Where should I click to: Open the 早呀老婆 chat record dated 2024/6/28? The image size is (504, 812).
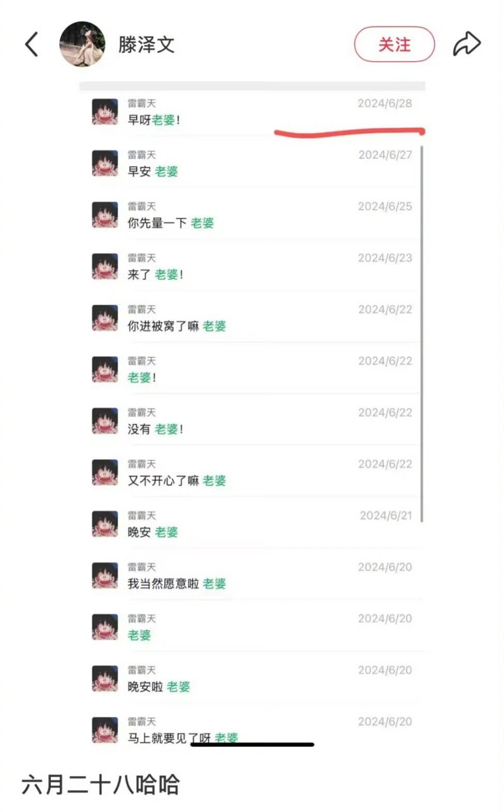[253, 112]
